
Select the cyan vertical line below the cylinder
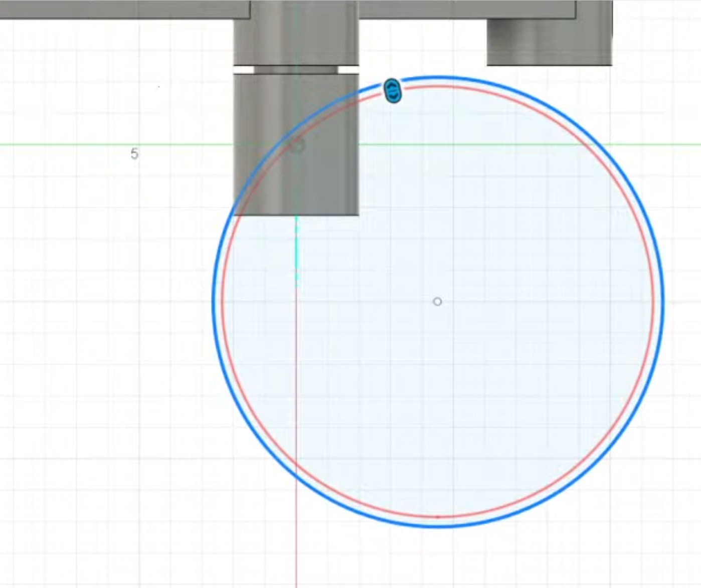click(296, 251)
